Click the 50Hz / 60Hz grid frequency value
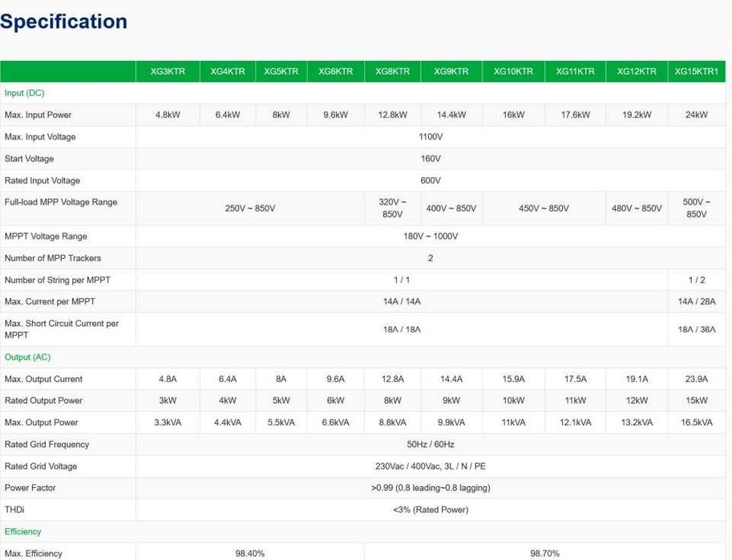Image resolution: width=732 pixels, height=560 pixels. pos(431,445)
